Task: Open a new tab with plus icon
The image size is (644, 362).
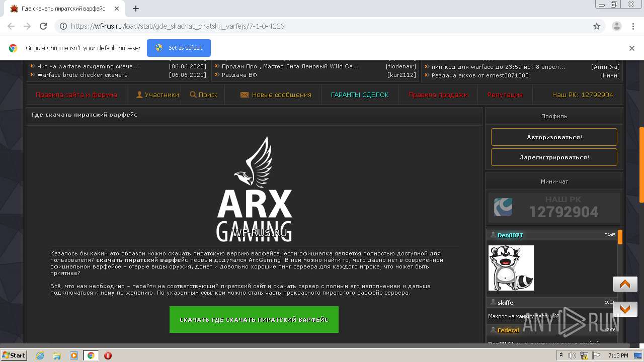Action: point(136,9)
